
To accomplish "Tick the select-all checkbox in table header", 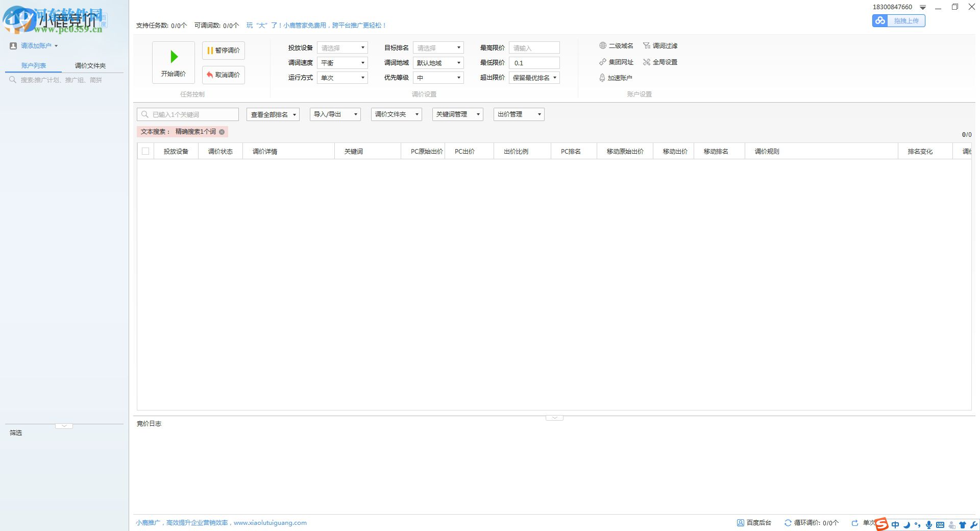I will [145, 151].
